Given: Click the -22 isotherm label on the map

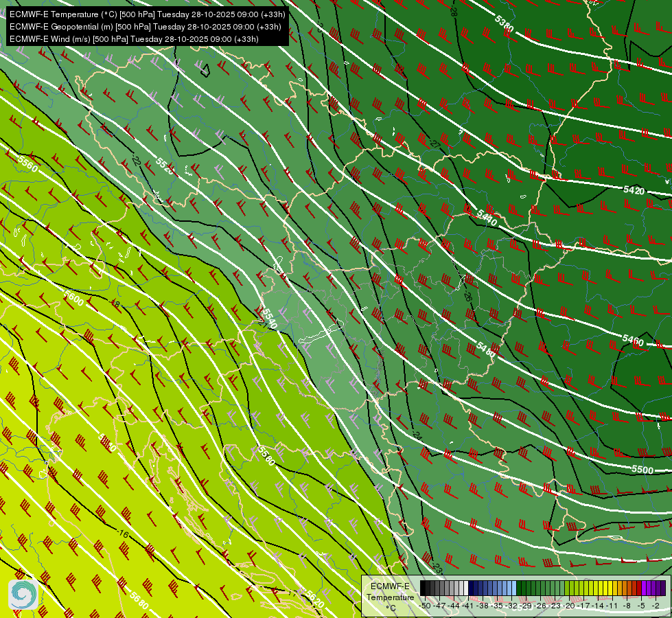Looking at the screenshot, I should [137, 161].
